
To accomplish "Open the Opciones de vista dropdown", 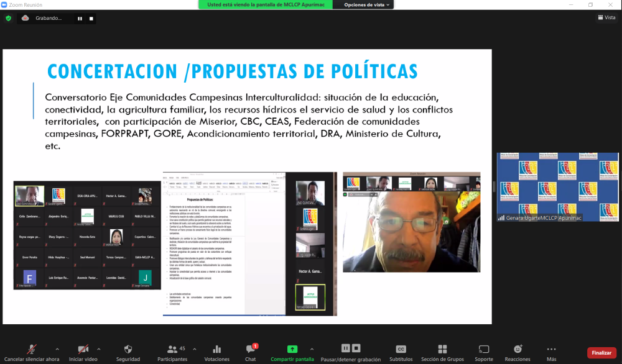I will (x=368, y=4).
